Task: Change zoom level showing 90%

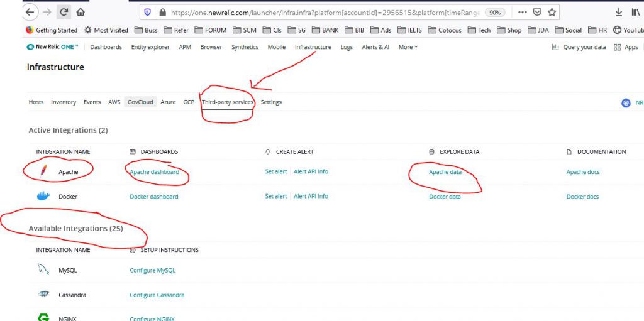Action: coord(496,12)
